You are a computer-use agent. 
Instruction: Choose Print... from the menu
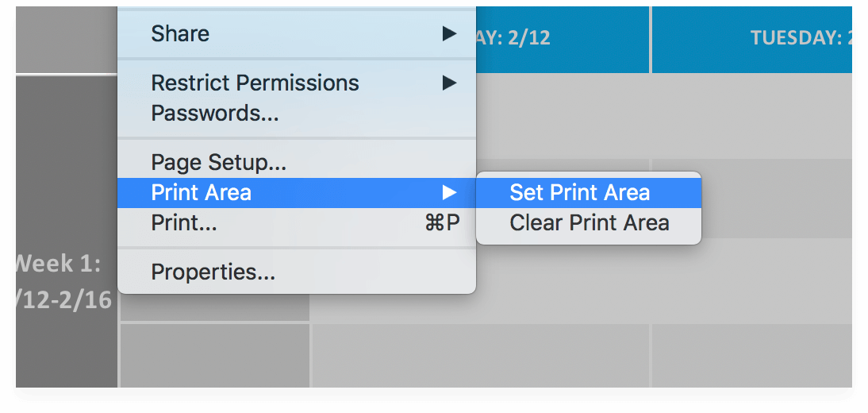click(x=184, y=223)
